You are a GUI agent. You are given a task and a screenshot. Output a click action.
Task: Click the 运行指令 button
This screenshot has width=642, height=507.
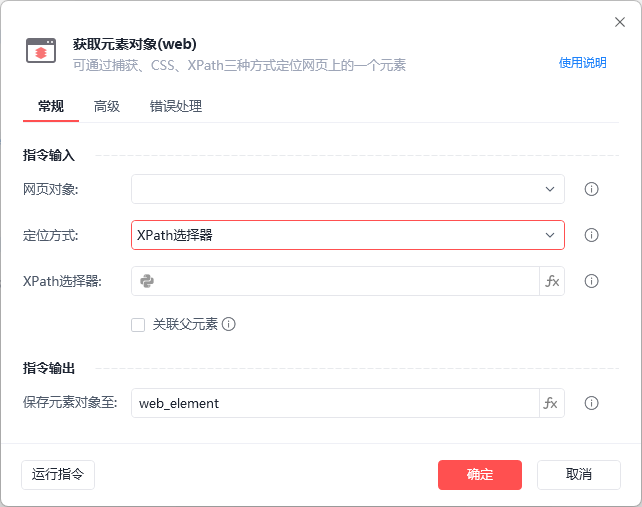click(x=58, y=474)
